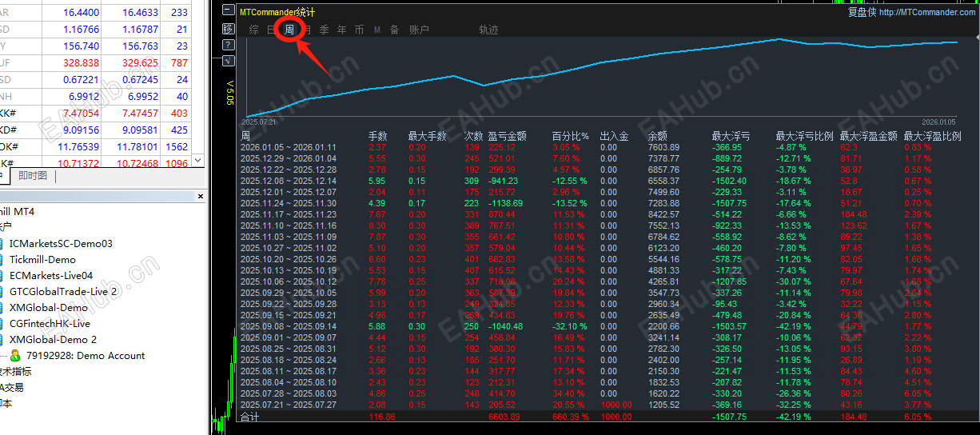
Task: Click Market Watch spread value 1562
Action: click(x=177, y=147)
